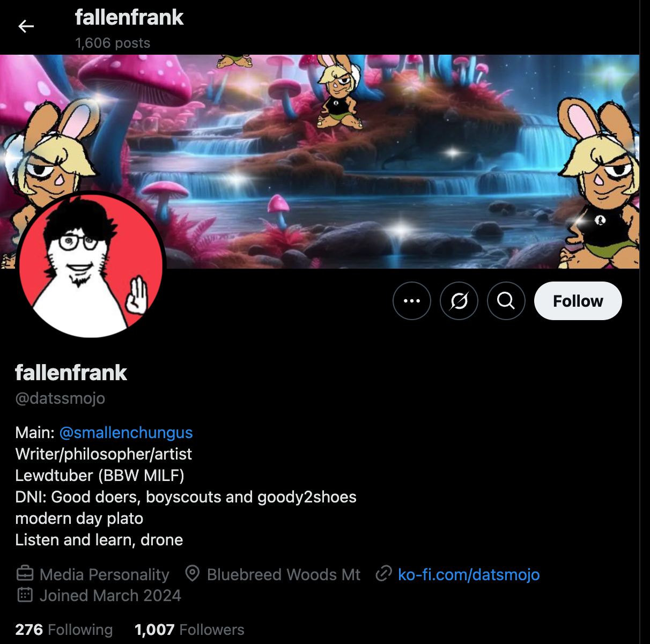Click the Joined March 2024 text
This screenshot has width=650, height=644.
[x=110, y=595]
